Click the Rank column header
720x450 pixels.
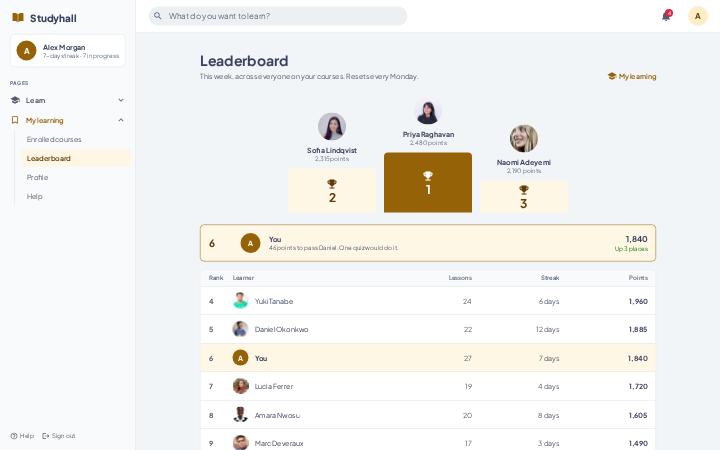pos(216,278)
